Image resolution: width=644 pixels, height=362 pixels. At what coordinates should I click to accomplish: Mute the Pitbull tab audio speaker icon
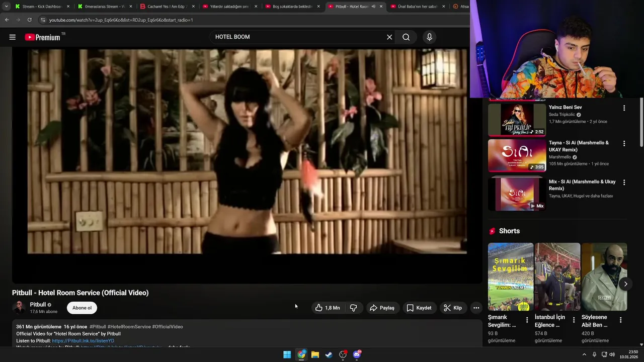click(x=373, y=7)
